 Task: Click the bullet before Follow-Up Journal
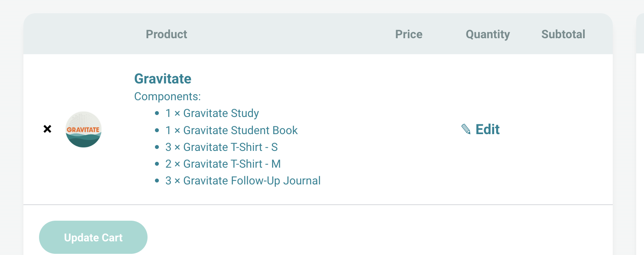[157, 181]
